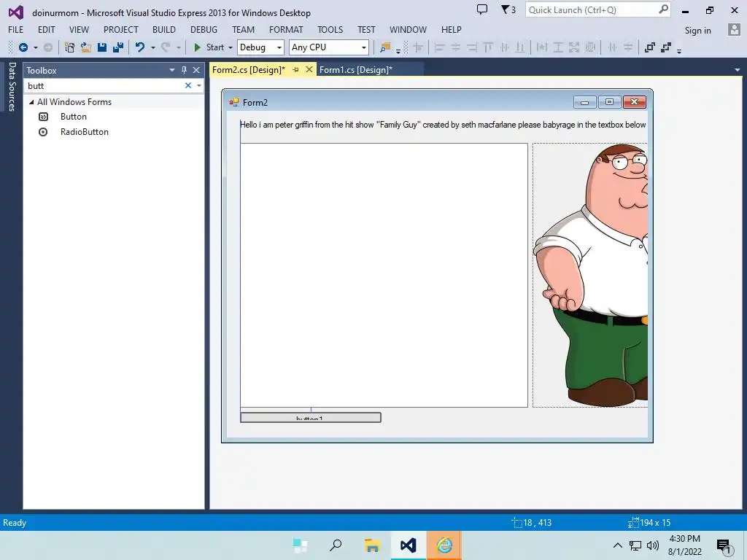747x560 pixels.
Task: Click Make Same Size icon
Action: click(x=575, y=47)
